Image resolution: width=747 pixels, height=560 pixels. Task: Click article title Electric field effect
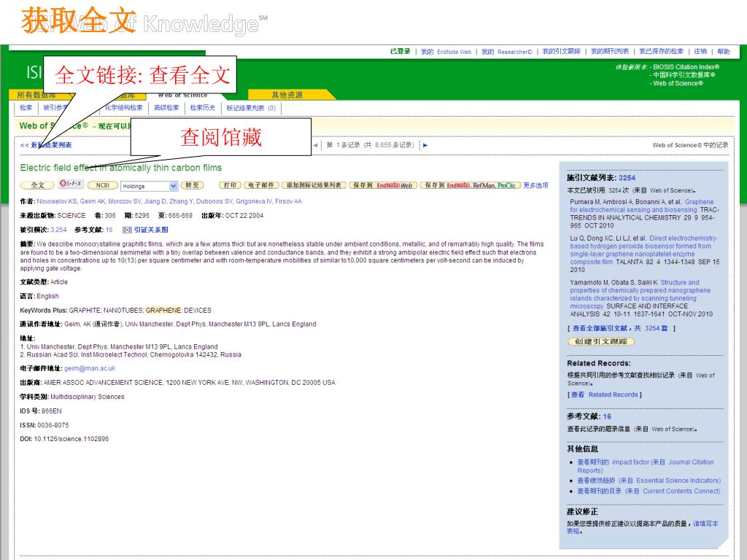pos(121,168)
